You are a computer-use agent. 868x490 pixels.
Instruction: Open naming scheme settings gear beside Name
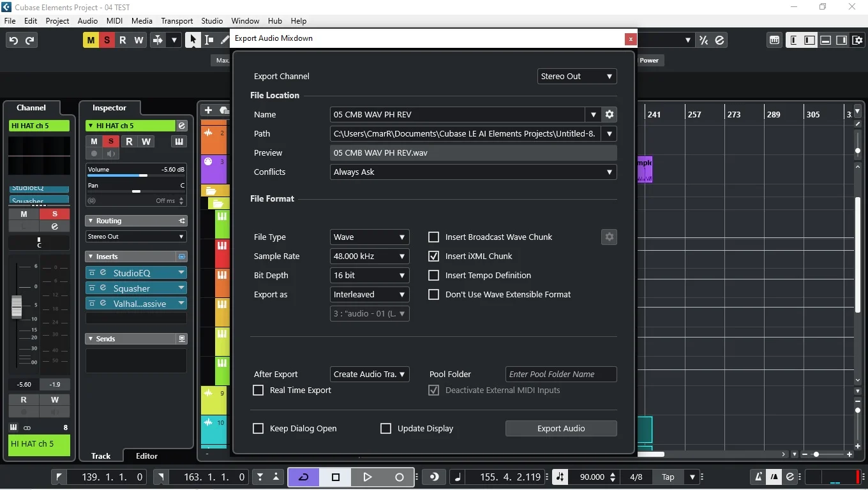(x=610, y=114)
